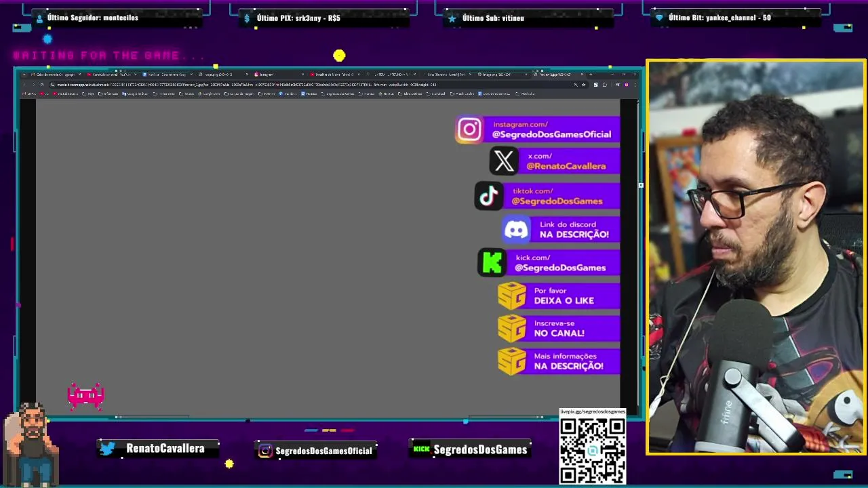868x488 pixels.
Task: Click the pixel-art bearded character avatar
Action: (32, 444)
